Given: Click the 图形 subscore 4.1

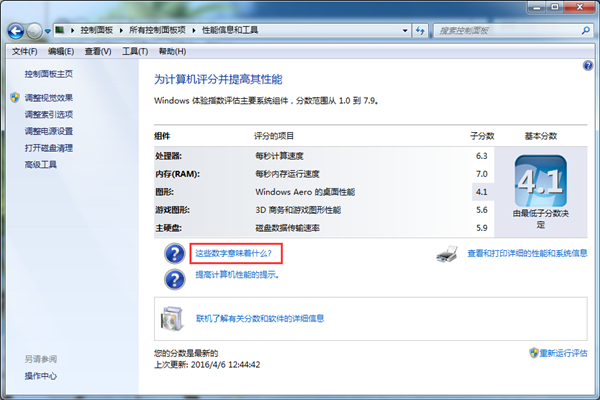Looking at the screenshot, I should point(481,192).
